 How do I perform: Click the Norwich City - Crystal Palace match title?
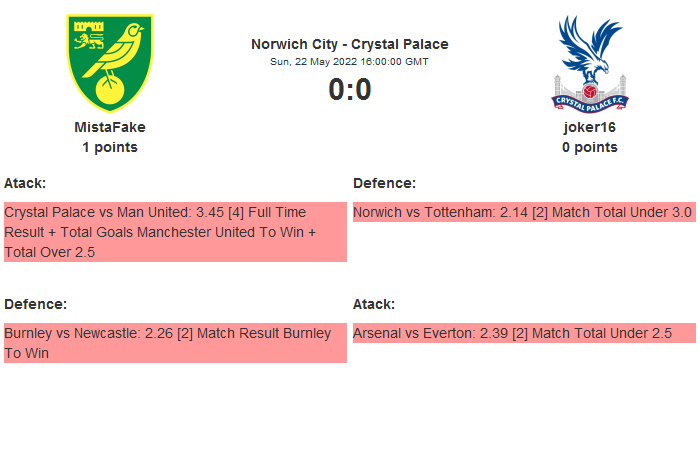pyautogui.click(x=350, y=44)
